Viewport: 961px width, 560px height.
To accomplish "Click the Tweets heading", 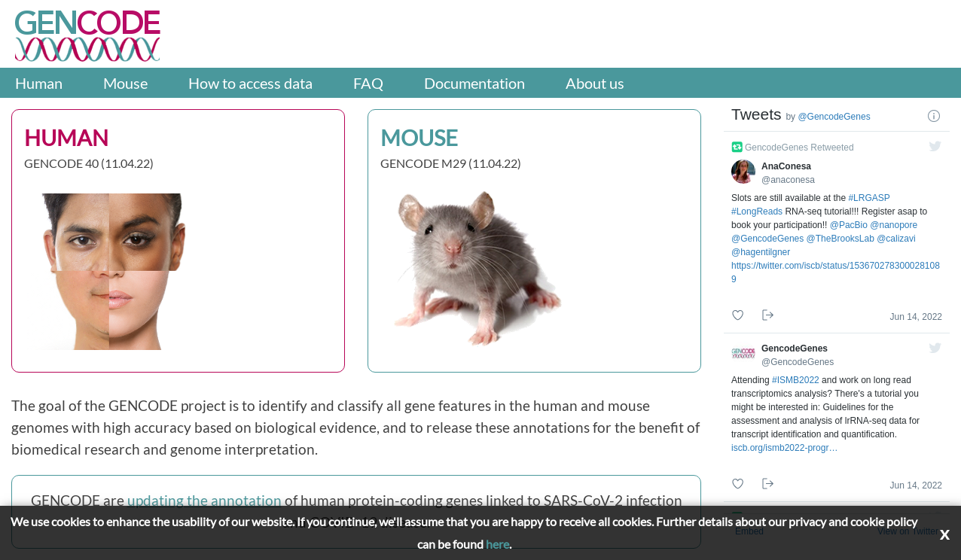I will [756, 114].
